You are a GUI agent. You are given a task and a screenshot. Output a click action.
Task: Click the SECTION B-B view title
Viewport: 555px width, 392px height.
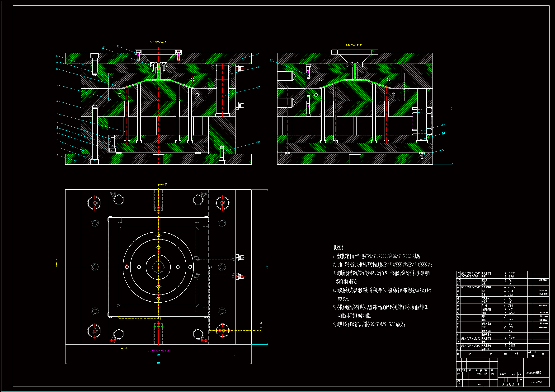(354, 45)
